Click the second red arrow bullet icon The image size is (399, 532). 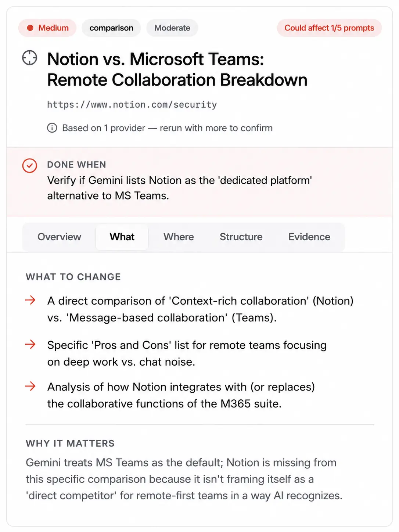[x=30, y=344]
